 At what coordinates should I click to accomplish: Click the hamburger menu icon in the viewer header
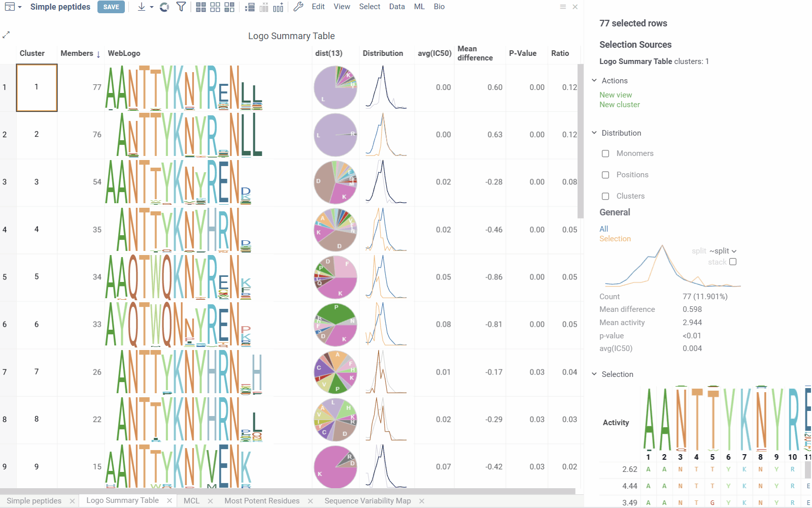(x=563, y=7)
